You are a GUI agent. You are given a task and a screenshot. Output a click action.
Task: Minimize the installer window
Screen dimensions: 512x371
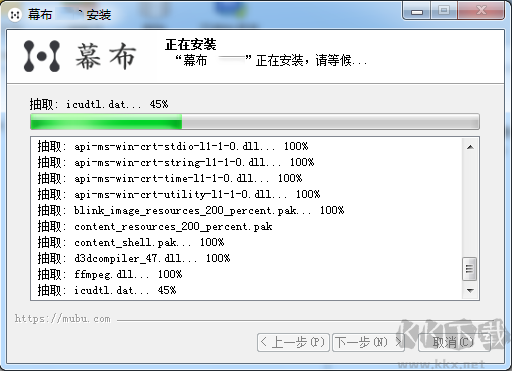(x=417, y=11)
